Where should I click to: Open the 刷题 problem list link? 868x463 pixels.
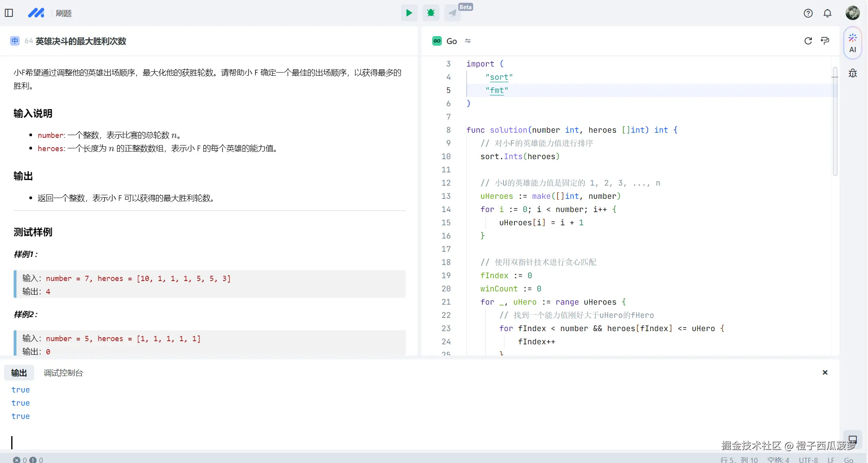(63, 13)
